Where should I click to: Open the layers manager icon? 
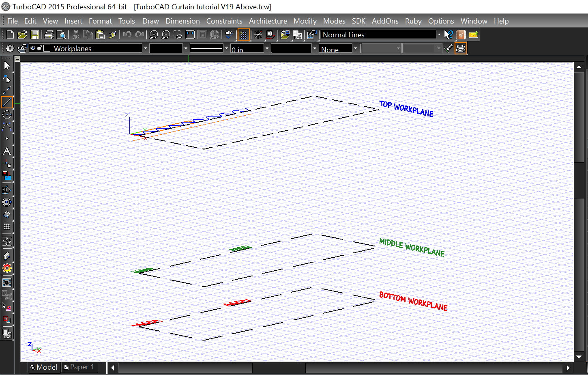coord(22,49)
